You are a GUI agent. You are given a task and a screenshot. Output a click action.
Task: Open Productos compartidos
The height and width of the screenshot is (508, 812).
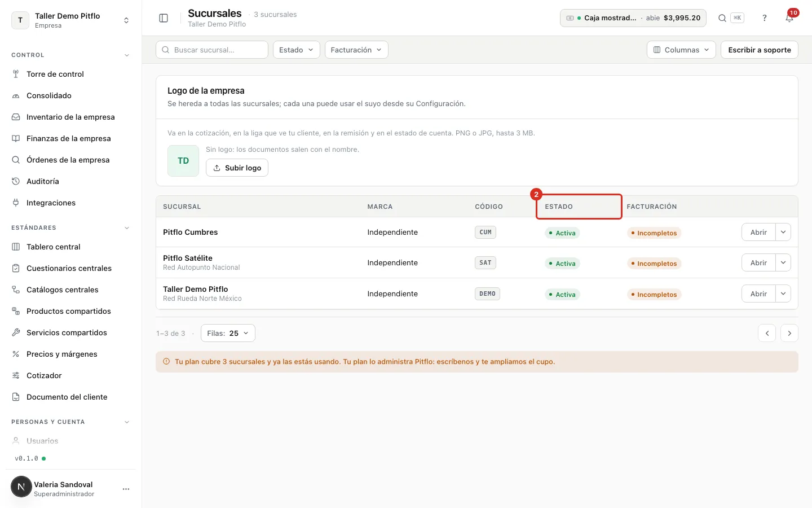pyautogui.click(x=70, y=311)
